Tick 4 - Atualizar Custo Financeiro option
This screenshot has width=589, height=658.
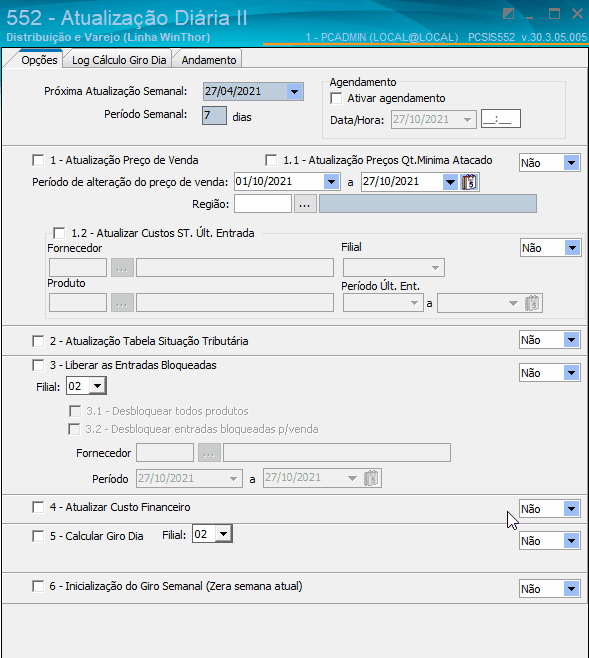coord(38,507)
